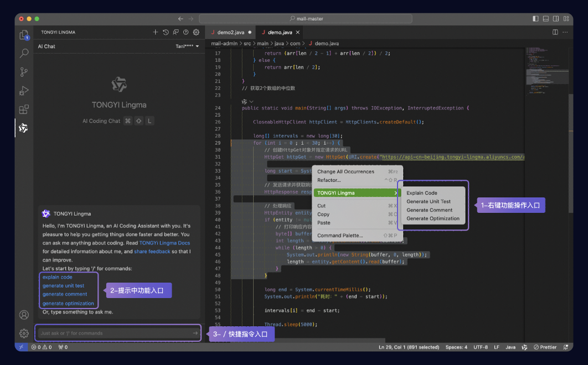The width and height of the screenshot is (588, 365).
Task: Open Source Control view icon
Action: tap(24, 71)
